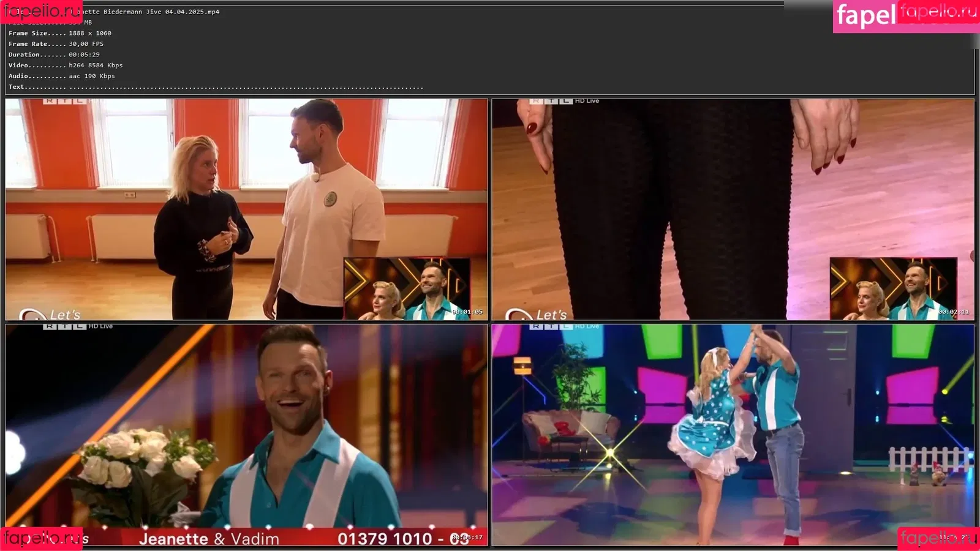
Task: Click the RTL HD Live logo in the top-right thumbnail
Action: [x=564, y=101]
